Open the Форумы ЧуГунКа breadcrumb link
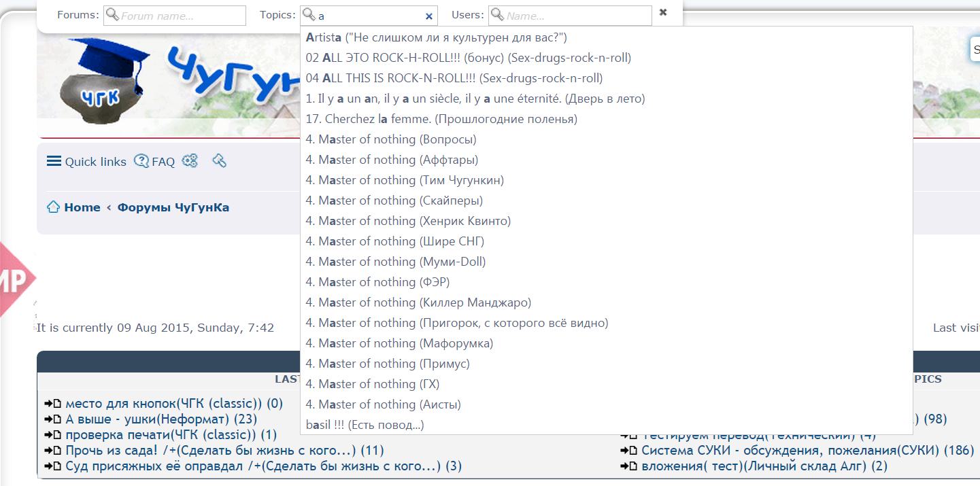 (x=173, y=207)
